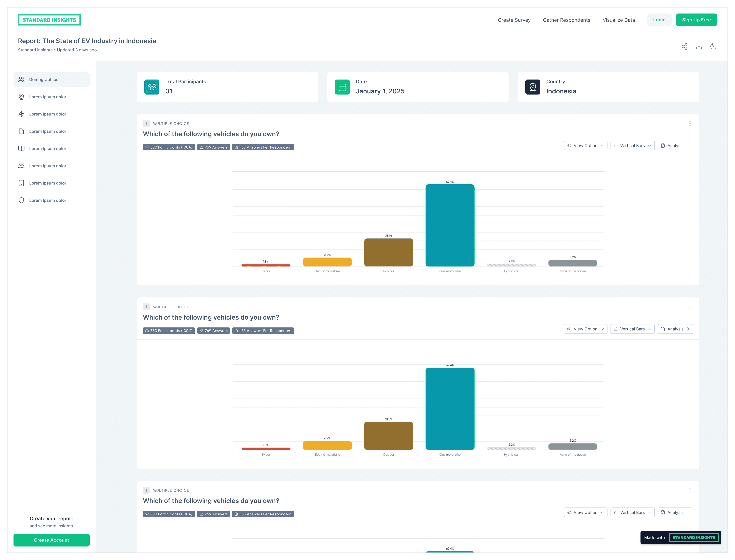Expand Analysis in the third question card
The image size is (735, 560).
[x=675, y=512]
